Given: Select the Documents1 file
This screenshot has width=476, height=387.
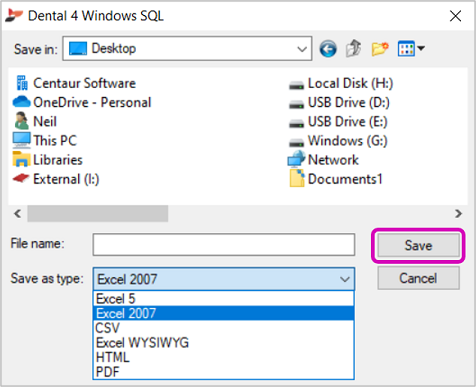Looking at the screenshot, I should (336, 179).
